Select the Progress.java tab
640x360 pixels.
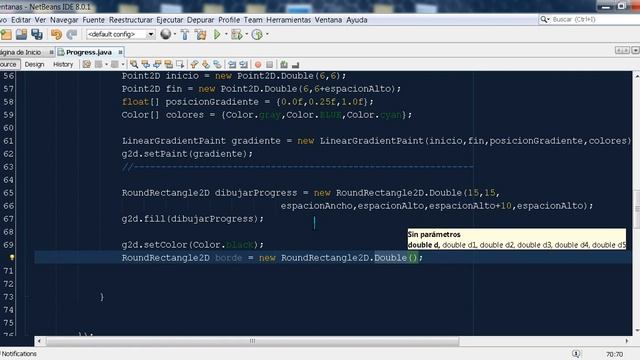coord(89,52)
